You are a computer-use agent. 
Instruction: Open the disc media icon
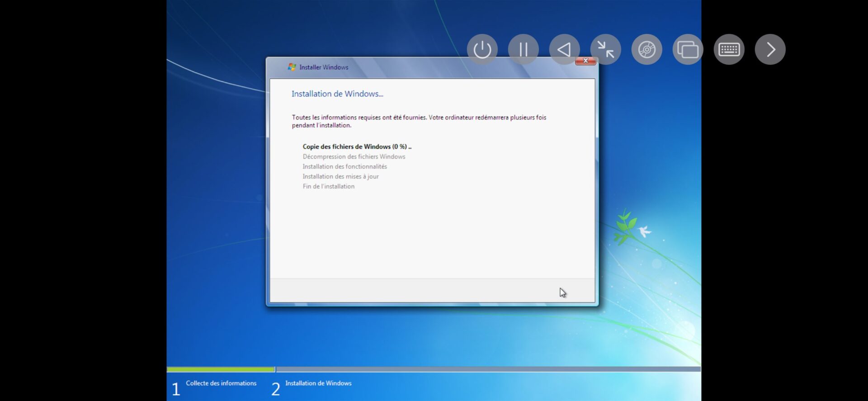point(646,49)
